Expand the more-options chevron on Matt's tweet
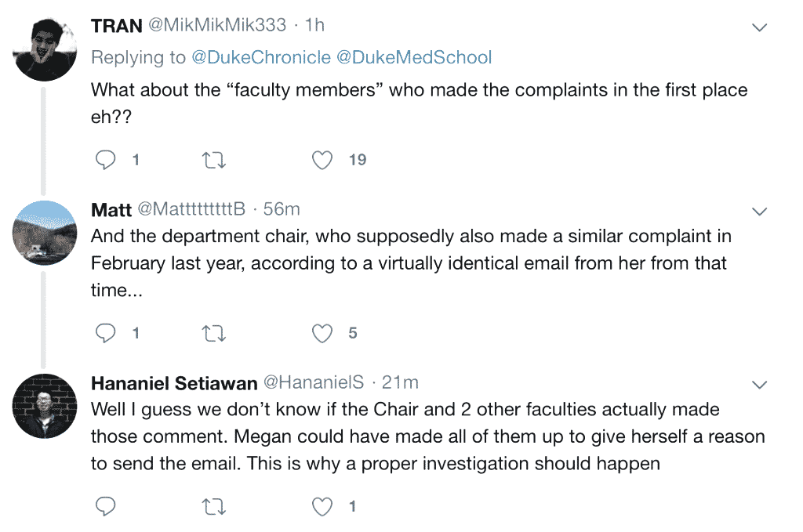The width and height of the screenshot is (803, 532). click(758, 212)
